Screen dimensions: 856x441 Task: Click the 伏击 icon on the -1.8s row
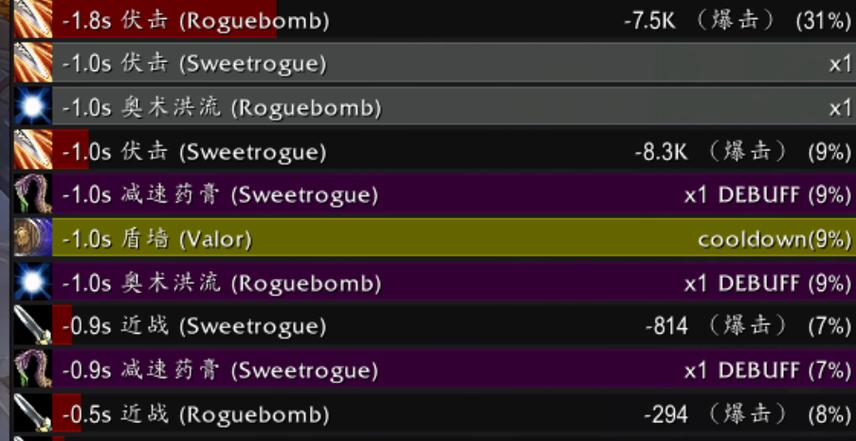pos(33,20)
